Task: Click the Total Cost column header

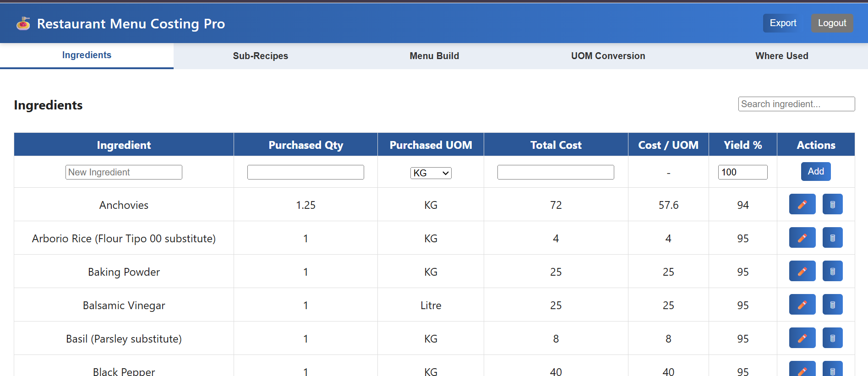Action: pyautogui.click(x=556, y=145)
